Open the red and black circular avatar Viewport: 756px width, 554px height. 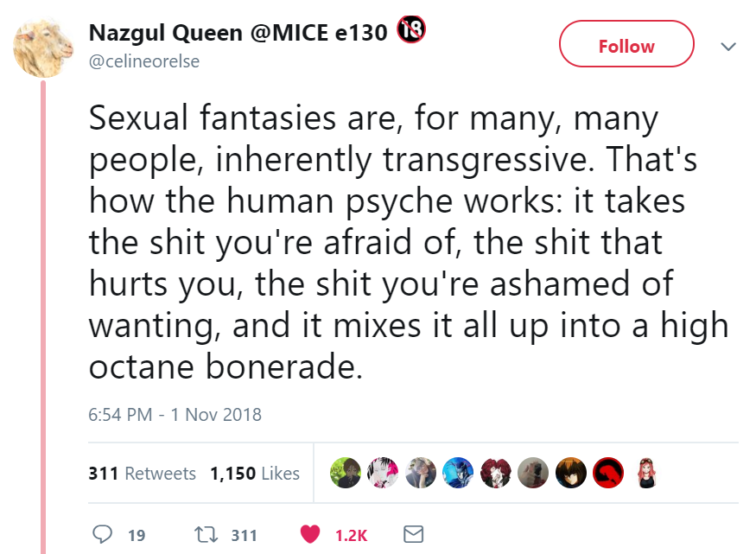(608, 473)
